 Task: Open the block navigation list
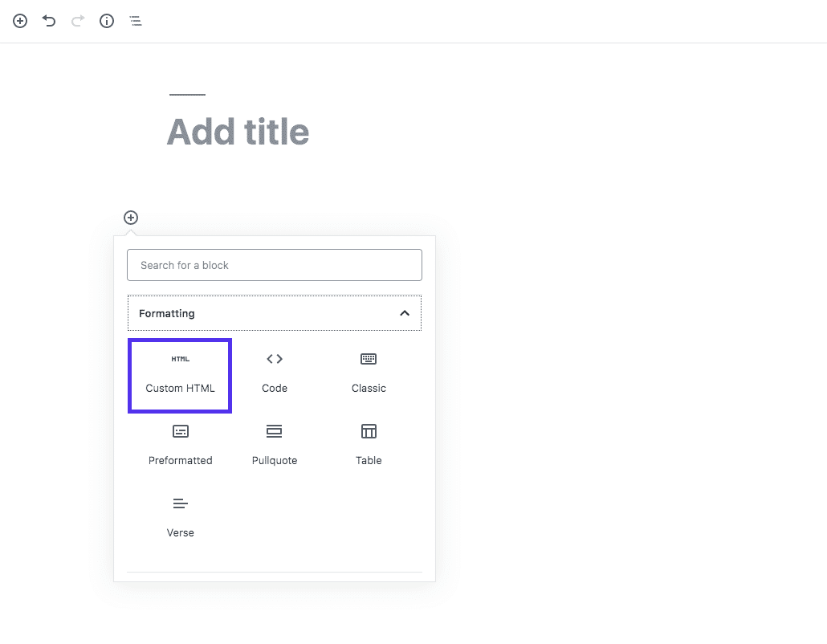tap(135, 21)
